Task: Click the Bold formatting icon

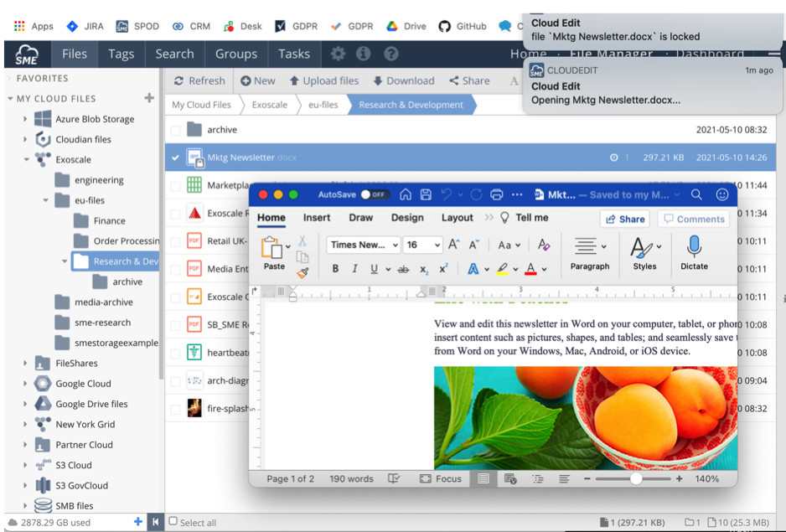Action: tap(335, 269)
